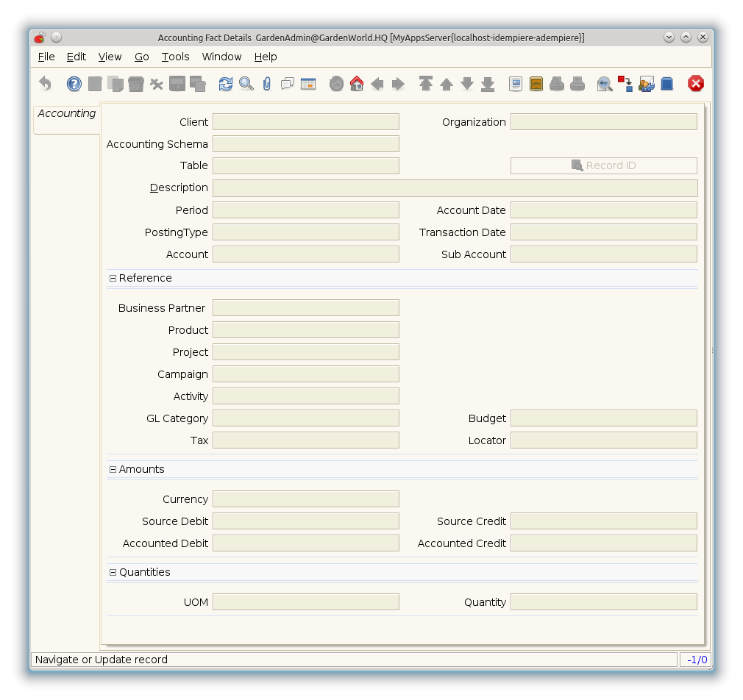
Task: Click the Help question mark toolbar icon
Action: 74,84
